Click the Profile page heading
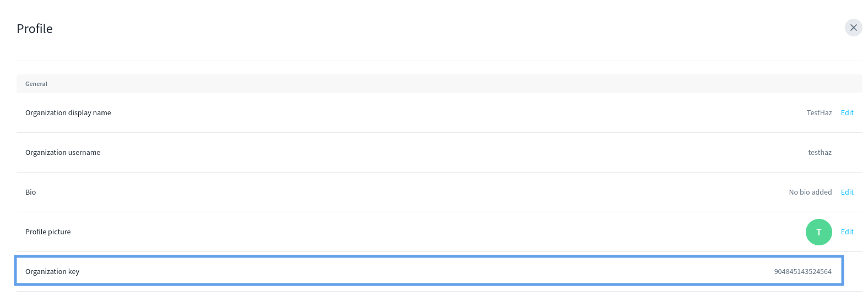This screenshot has height=306, width=868. click(35, 29)
